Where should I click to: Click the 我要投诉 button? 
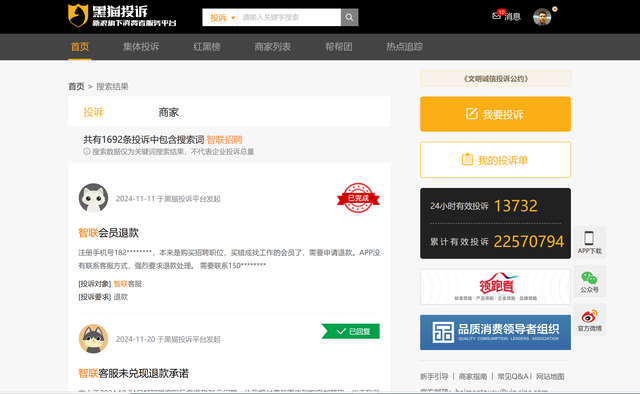[x=496, y=114]
